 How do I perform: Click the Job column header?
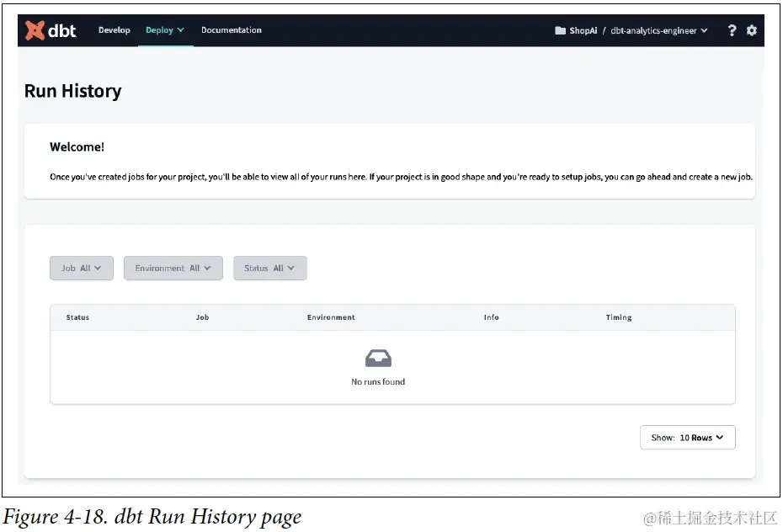[202, 317]
